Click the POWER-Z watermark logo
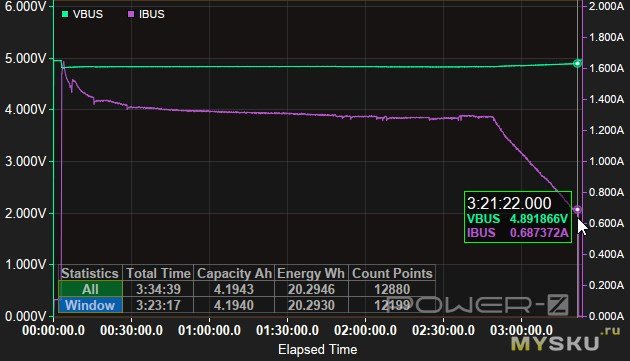630x361 pixels. click(477, 304)
